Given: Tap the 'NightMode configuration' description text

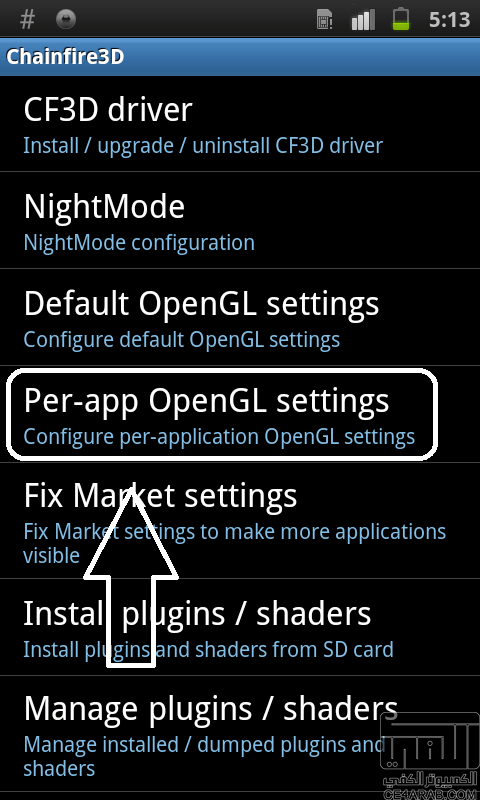Looking at the screenshot, I should pos(139,242).
